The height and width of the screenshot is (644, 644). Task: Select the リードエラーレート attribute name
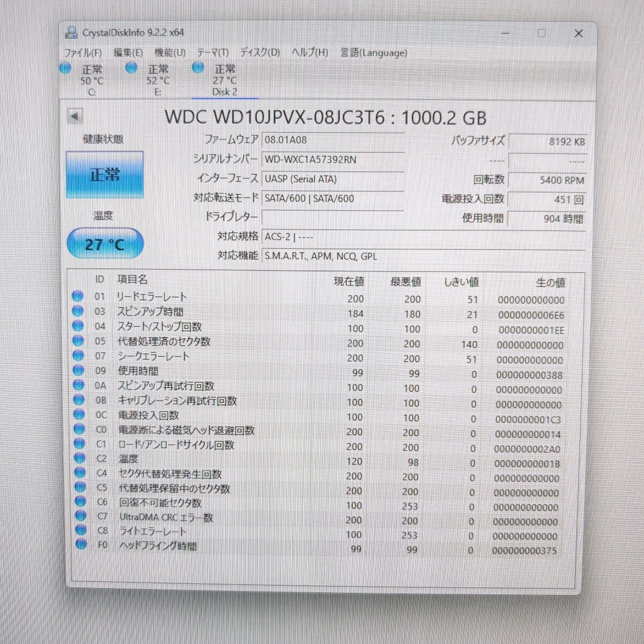(x=152, y=297)
